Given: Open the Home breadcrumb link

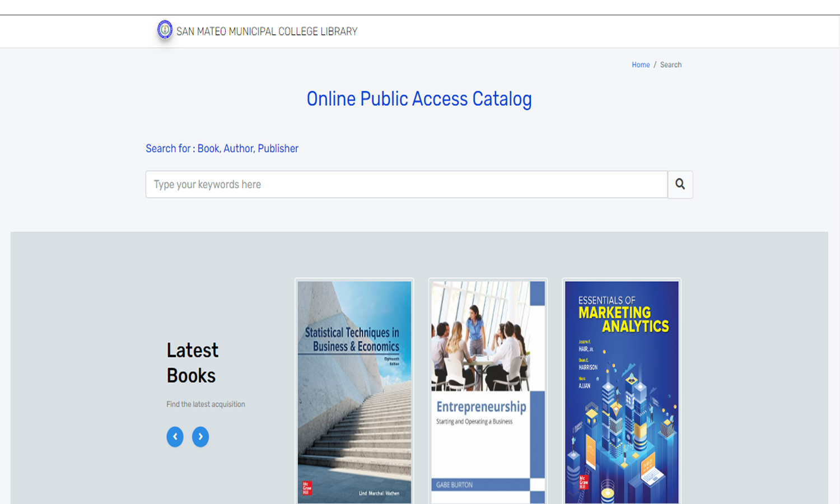Looking at the screenshot, I should pos(641,65).
